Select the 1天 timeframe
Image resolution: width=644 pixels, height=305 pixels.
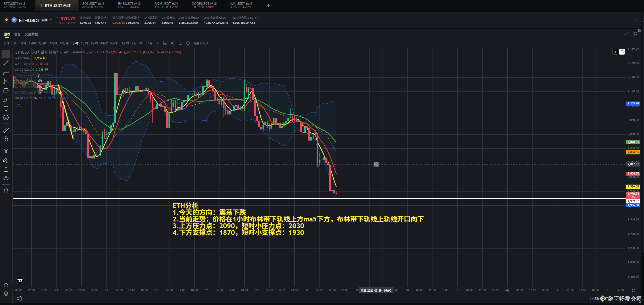[x=134, y=43]
